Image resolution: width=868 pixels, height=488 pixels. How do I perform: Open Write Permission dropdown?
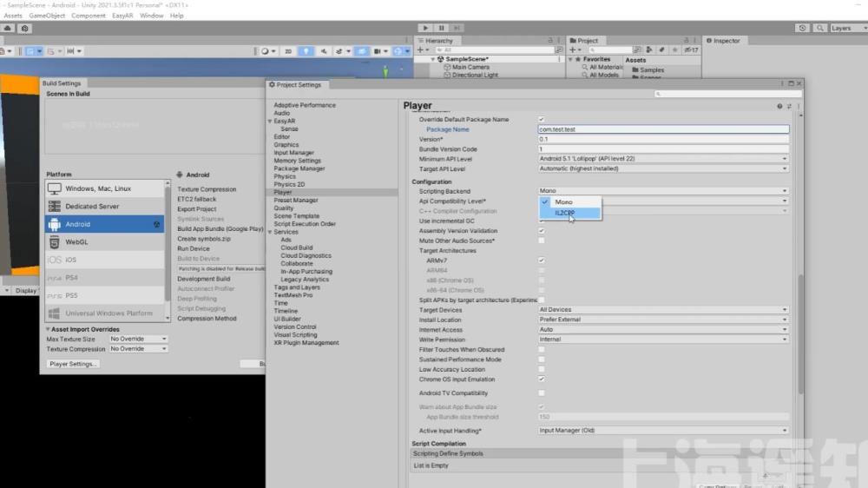tap(663, 340)
